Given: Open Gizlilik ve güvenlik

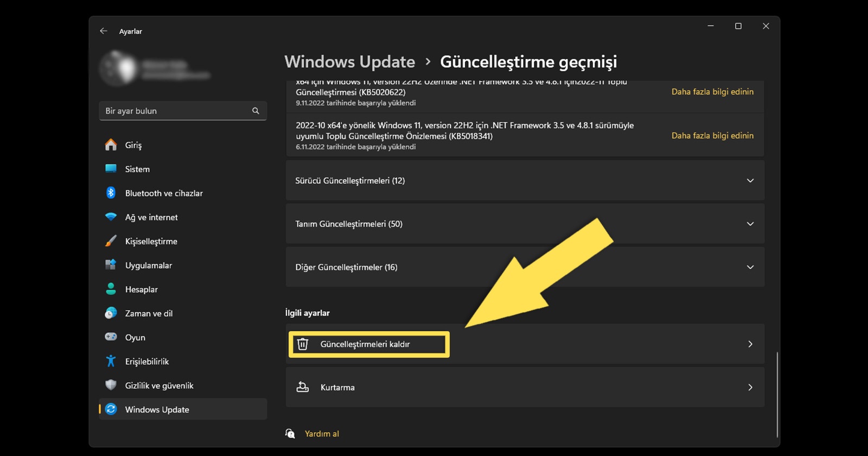Looking at the screenshot, I should 183,385.
